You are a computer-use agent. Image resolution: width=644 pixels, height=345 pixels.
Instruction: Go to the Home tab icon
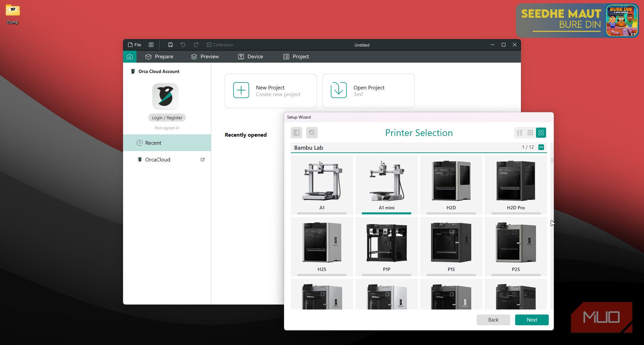click(x=130, y=57)
